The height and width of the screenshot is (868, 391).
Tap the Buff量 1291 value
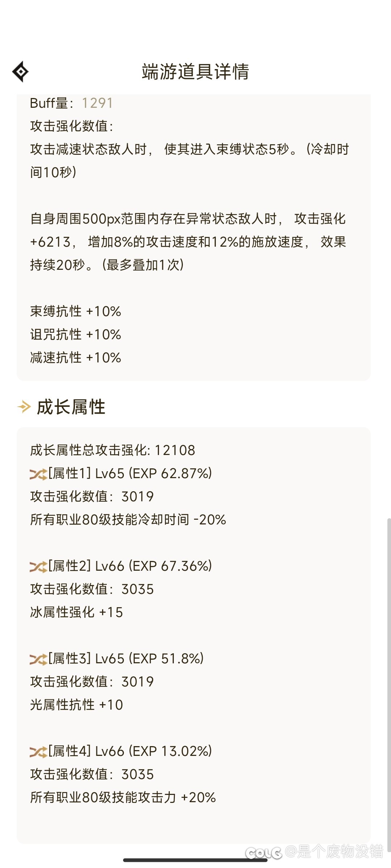[x=97, y=103]
